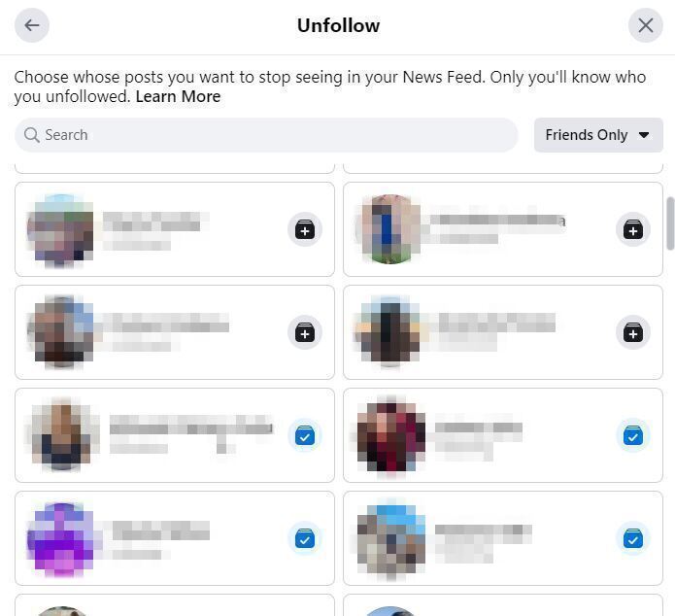Image resolution: width=675 pixels, height=616 pixels.
Task: Uncheck the fourth row right friend checkmark
Action: click(x=633, y=538)
